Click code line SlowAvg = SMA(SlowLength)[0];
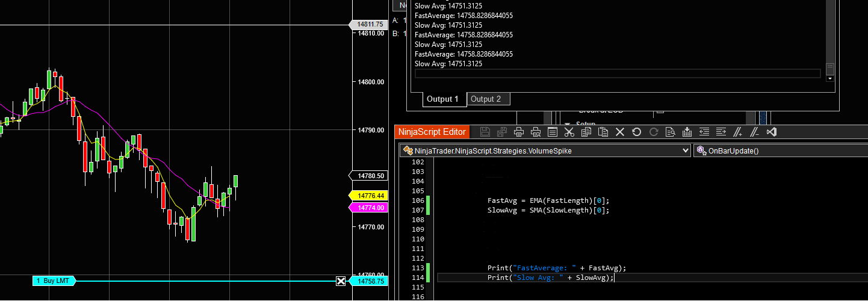The width and height of the screenshot is (868, 301). 548,210
